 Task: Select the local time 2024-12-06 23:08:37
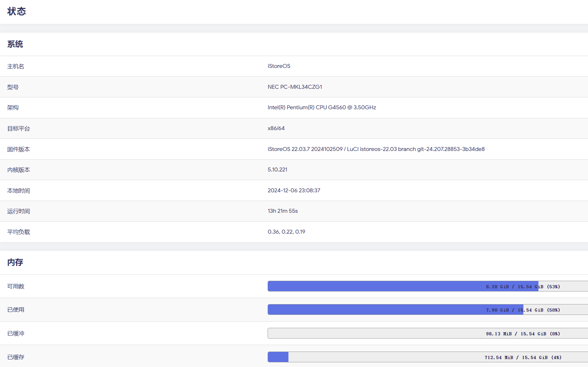pos(294,191)
